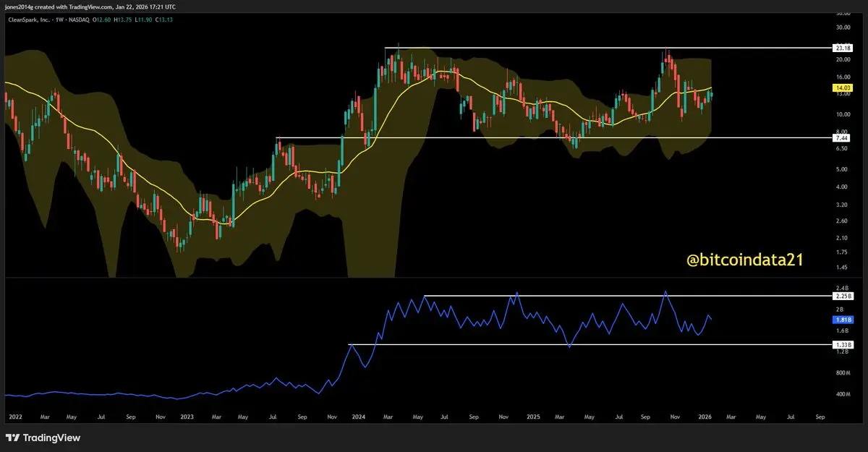
Task: Click the 800M axis tick
Action: [842, 372]
